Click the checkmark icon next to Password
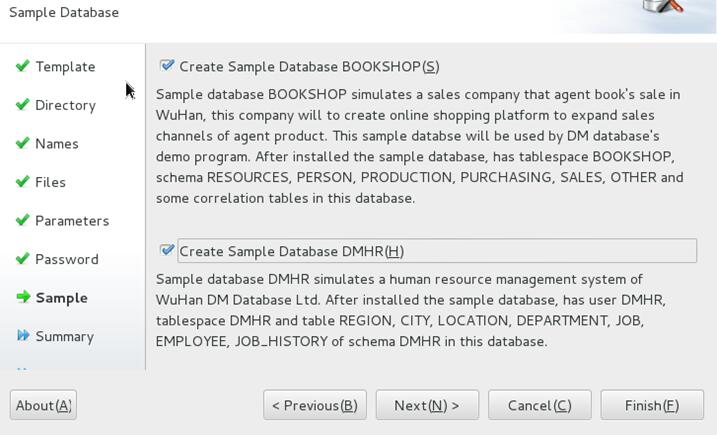Viewport: 717px width, 435px height. pyautogui.click(x=22, y=258)
